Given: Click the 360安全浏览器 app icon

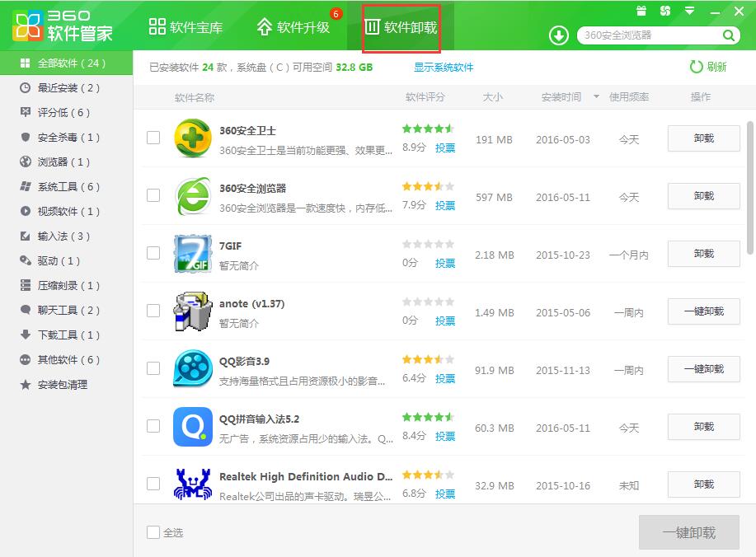Looking at the screenshot, I should coord(193,196).
